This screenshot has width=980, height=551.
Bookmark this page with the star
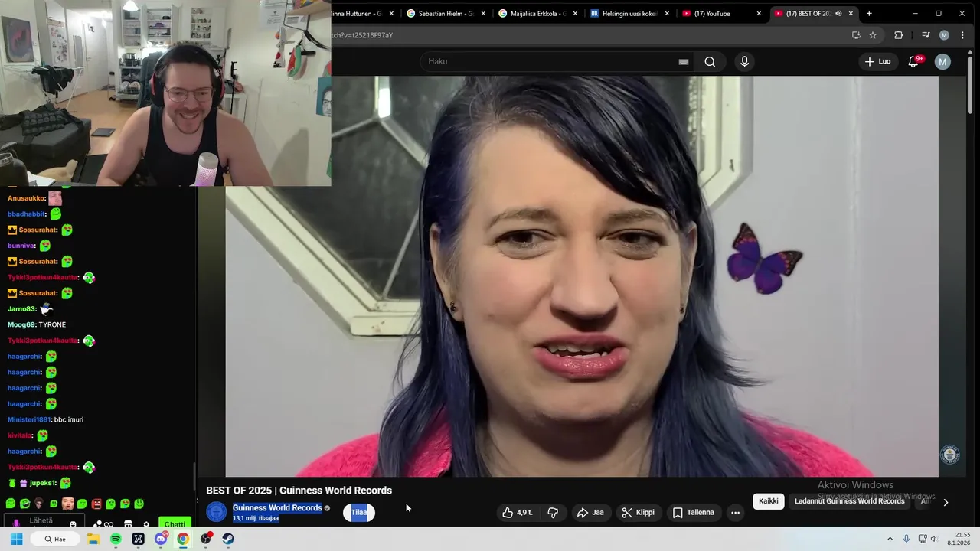click(873, 35)
